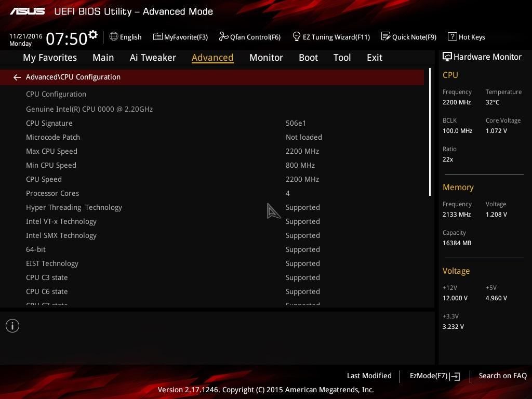Click the 1.072 V core voltage reading
The image size is (532, 399).
pyautogui.click(x=496, y=130)
